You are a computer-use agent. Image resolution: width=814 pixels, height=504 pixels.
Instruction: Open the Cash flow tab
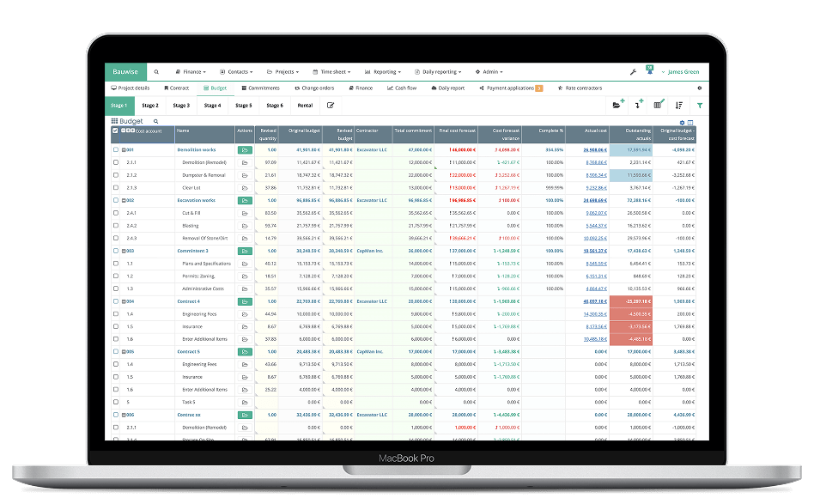[404, 87]
